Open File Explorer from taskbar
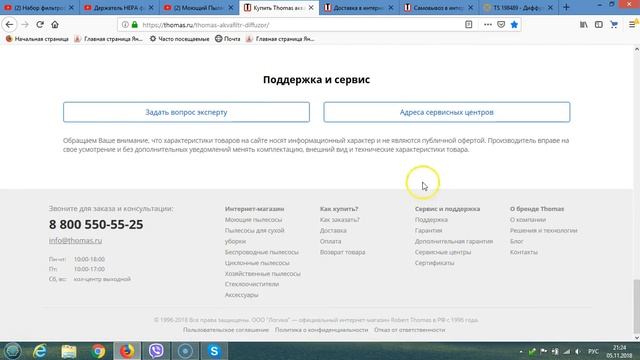 pos(69,351)
